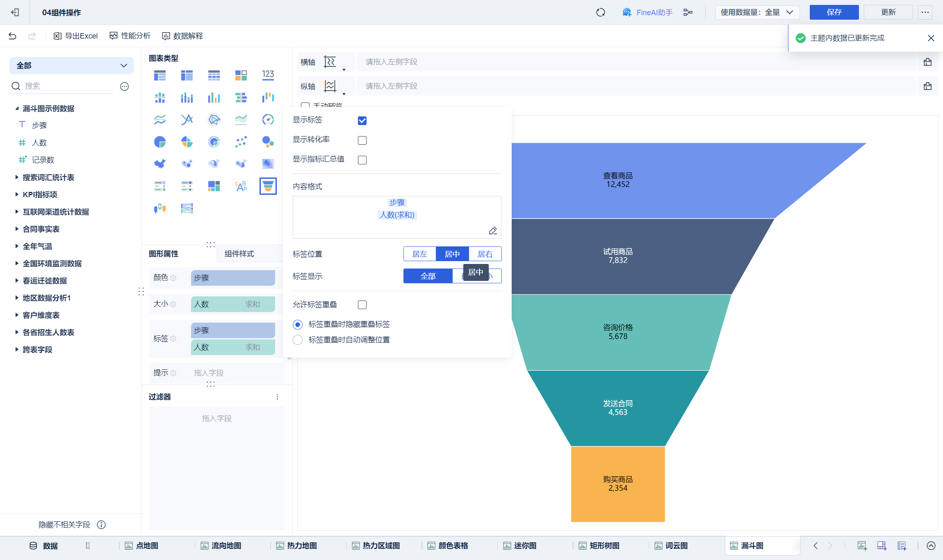This screenshot has height=560, width=943.
Task: Click the blue 保存 button
Action: tap(834, 12)
